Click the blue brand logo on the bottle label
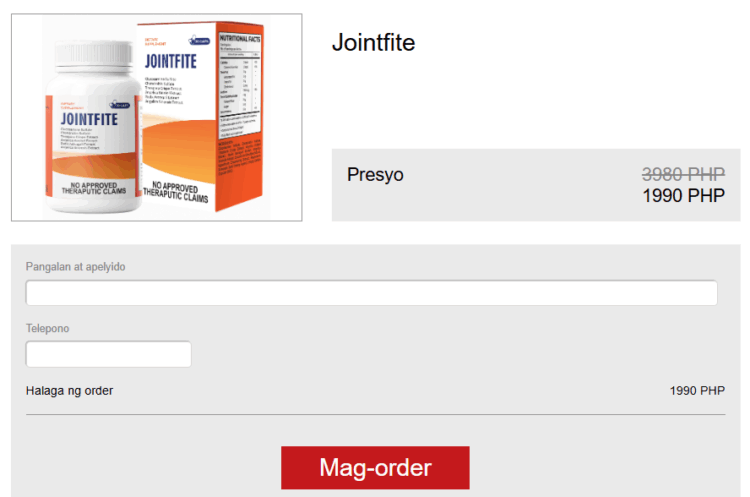 120,105
